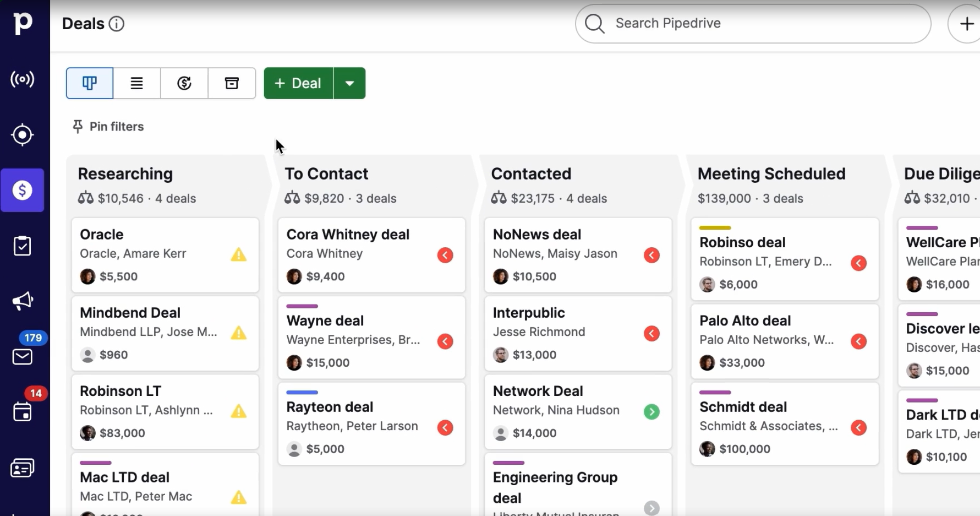This screenshot has height=516, width=980.
Task: Click warning icon on Robinson LT deal
Action: [239, 411]
